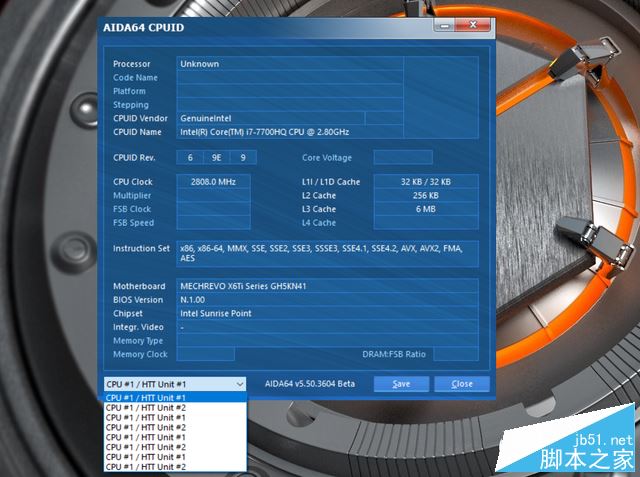Screen dimensions: 640x477
Task: Click the BIOS Version value 'N.1.00'
Action: (x=193, y=300)
